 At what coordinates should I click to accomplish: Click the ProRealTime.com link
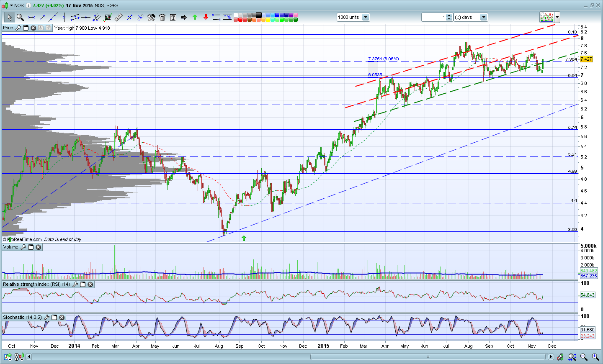pos(24,239)
